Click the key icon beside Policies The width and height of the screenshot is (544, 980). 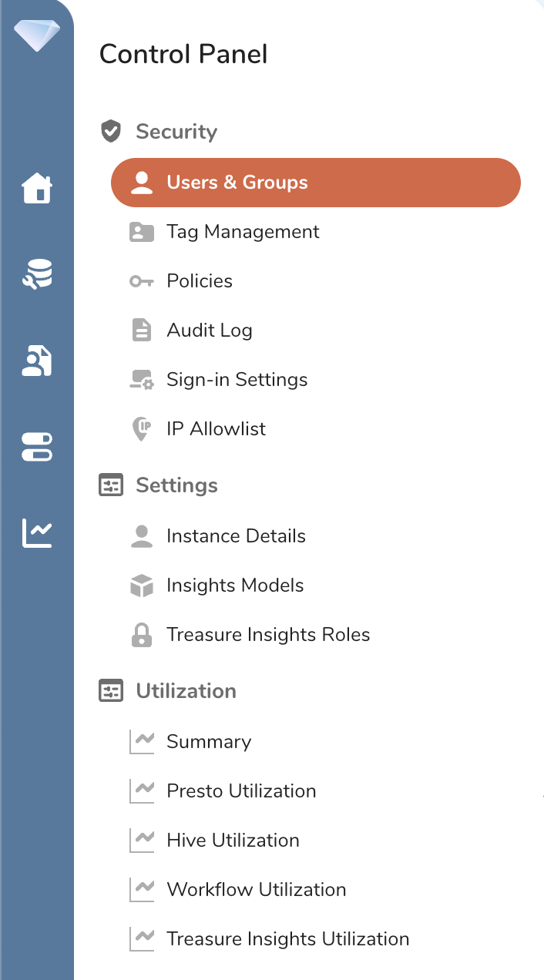(142, 282)
